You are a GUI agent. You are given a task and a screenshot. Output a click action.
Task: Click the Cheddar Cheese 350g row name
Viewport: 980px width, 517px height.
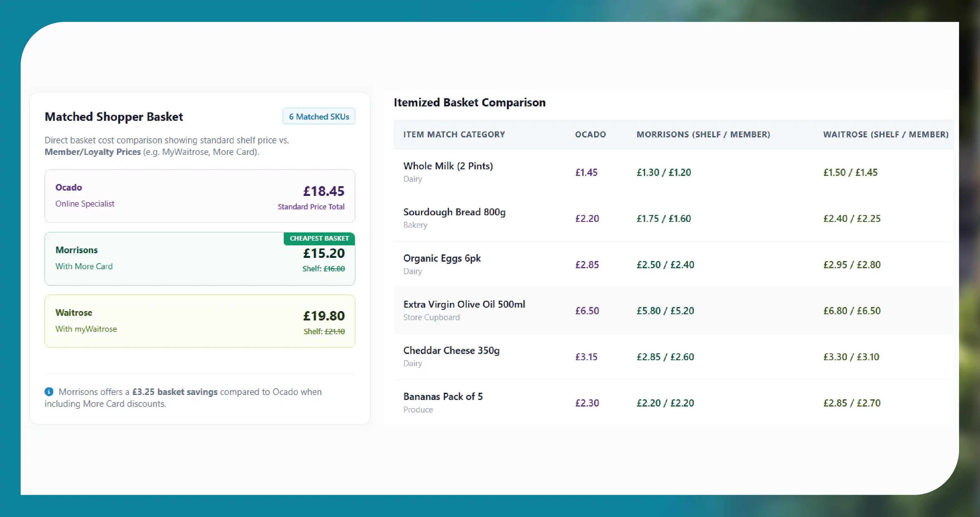452,351
